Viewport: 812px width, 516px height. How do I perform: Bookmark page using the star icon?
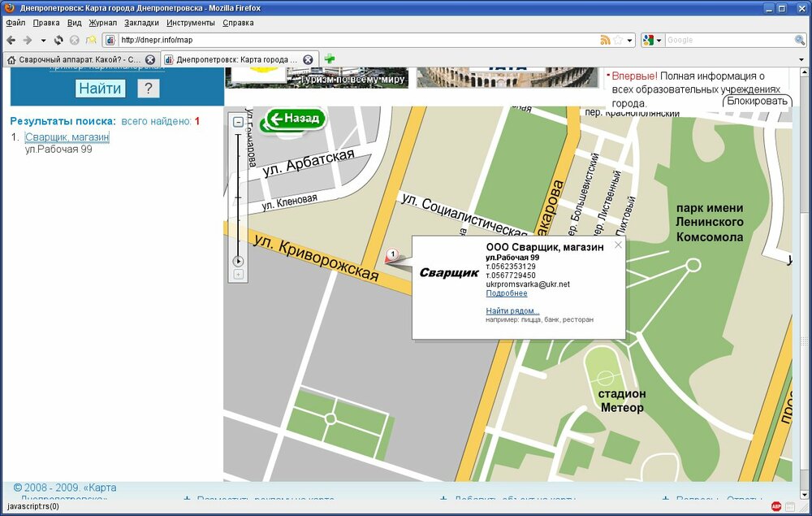pyautogui.click(x=618, y=40)
